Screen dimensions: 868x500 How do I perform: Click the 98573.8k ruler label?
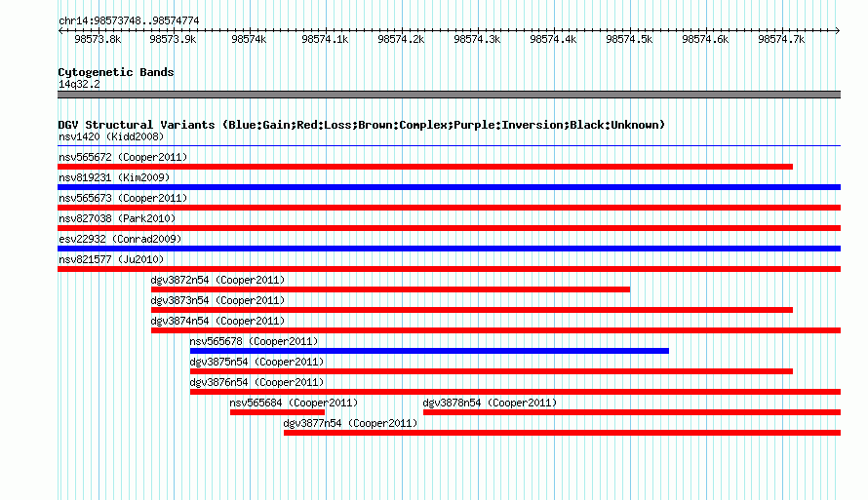point(98,39)
